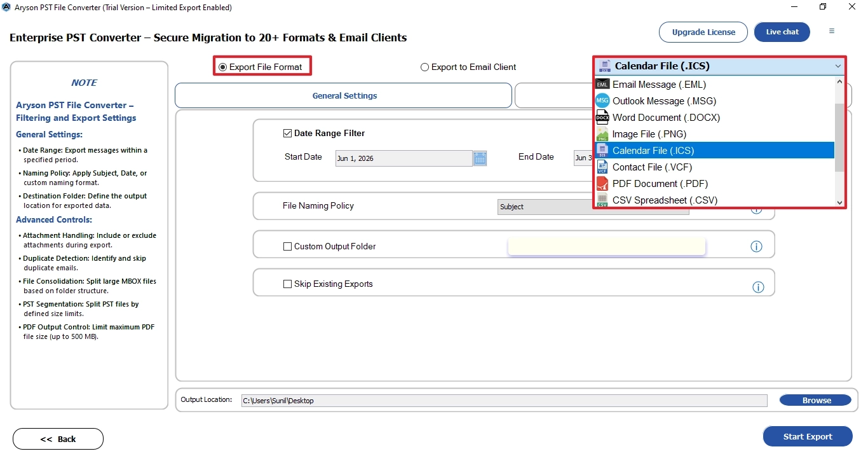Click the format list scrollbar down arrow
Image resolution: width=868 pixels, height=463 pixels.
[x=839, y=202]
